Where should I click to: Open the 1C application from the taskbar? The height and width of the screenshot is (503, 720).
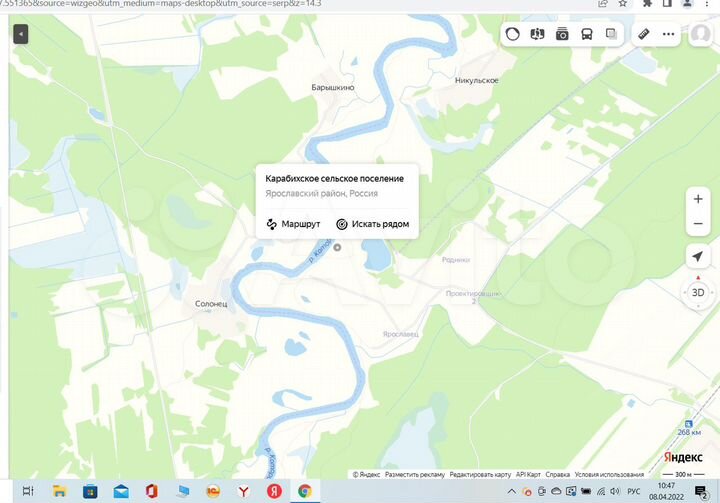point(213,491)
